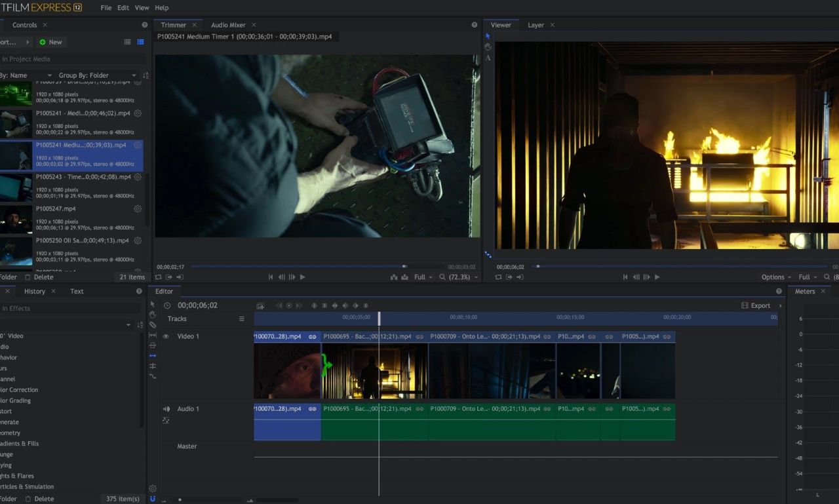Switch to the Audio Mixer tab
The image size is (839, 504).
[228, 25]
